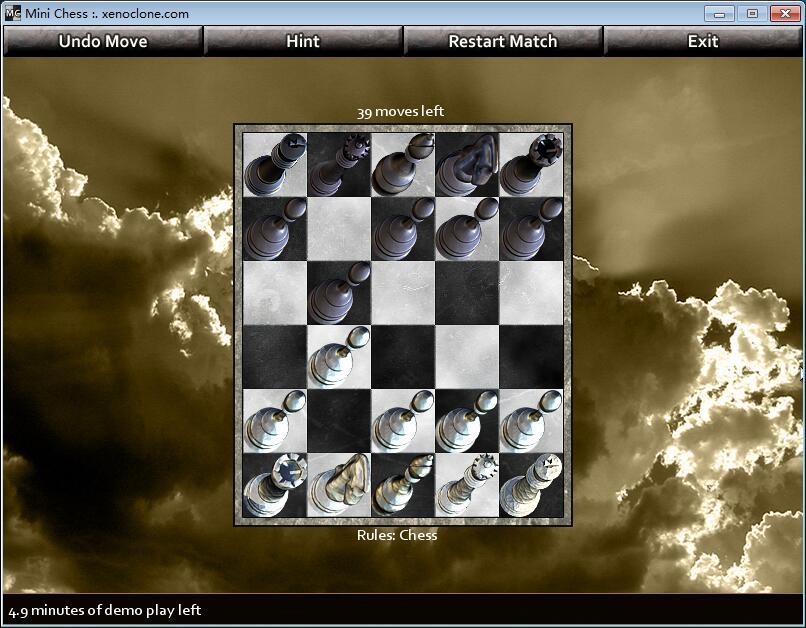The width and height of the screenshot is (806, 628).
Task: Select the black bishop on the top row
Action: tap(403, 165)
